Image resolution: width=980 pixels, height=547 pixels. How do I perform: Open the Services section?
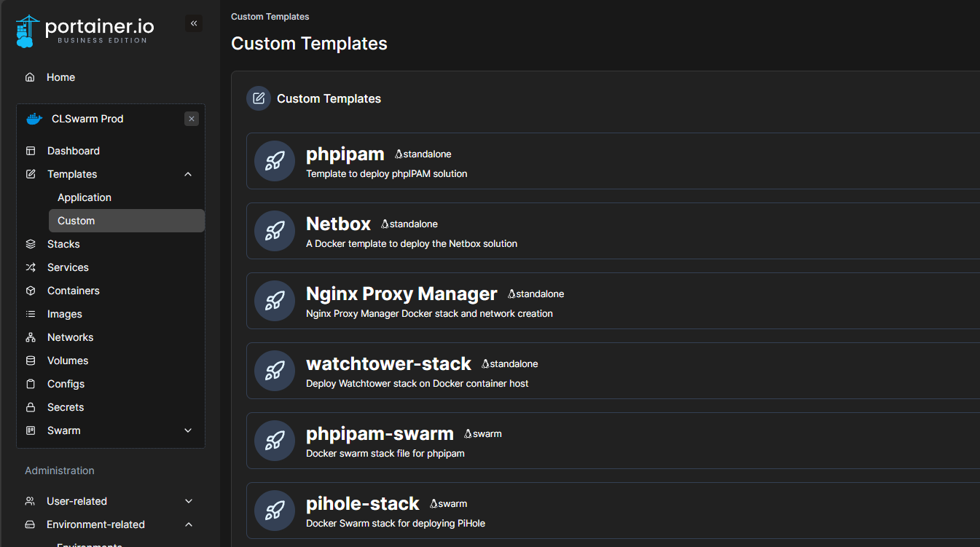click(x=67, y=267)
